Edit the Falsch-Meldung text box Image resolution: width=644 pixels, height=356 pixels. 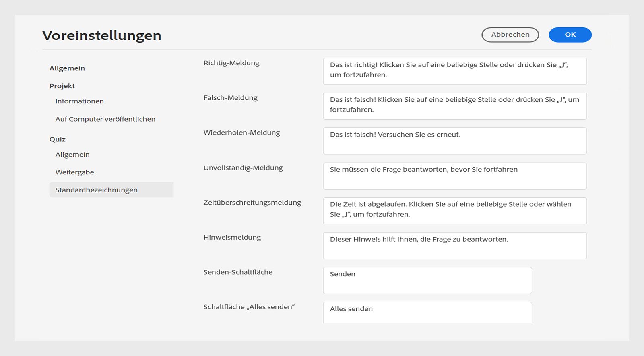[454, 106]
